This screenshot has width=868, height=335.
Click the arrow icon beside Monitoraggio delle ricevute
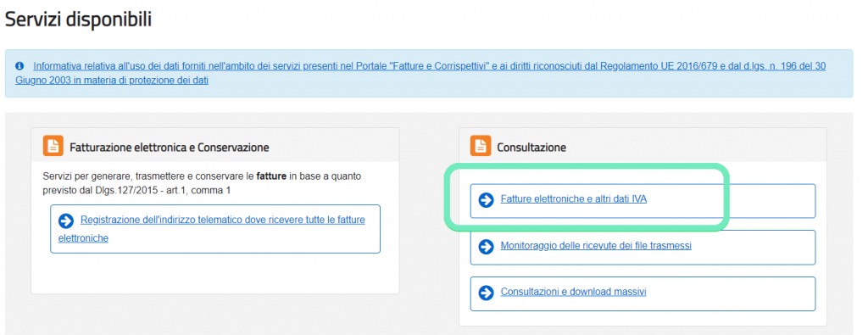[486, 247]
